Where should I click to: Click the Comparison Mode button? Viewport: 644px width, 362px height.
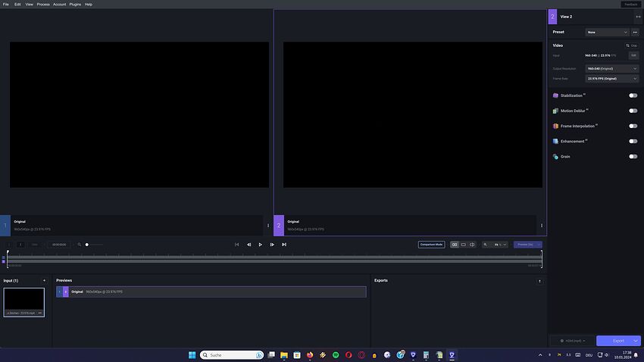[431, 245]
